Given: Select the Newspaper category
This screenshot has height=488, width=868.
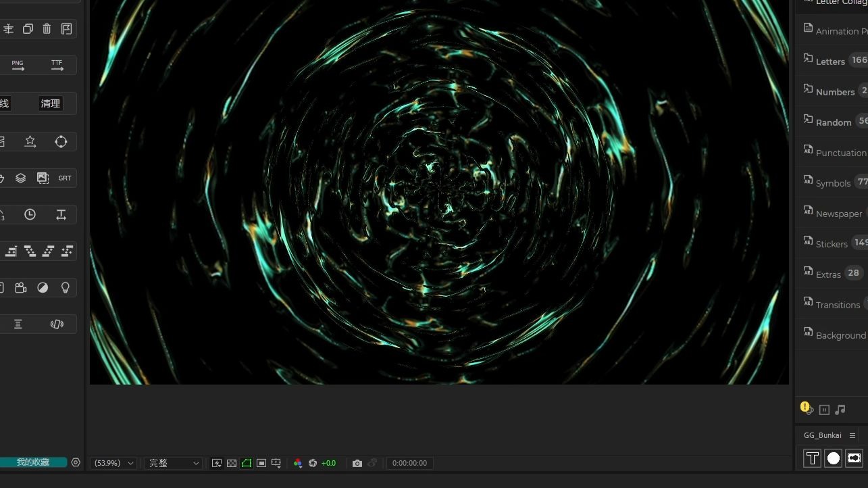Looking at the screenshot, I should click(832, 213).
